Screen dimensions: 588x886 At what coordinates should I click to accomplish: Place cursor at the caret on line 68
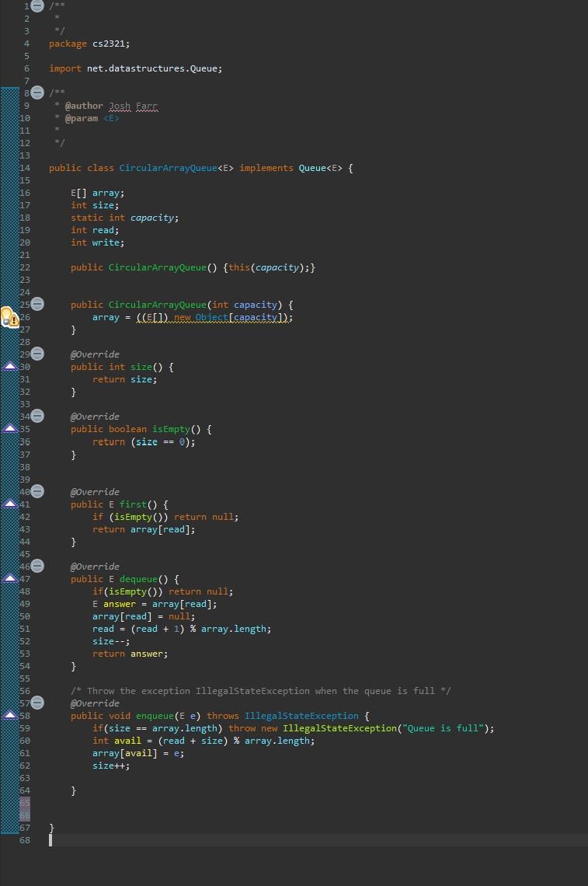click(50, 840)
